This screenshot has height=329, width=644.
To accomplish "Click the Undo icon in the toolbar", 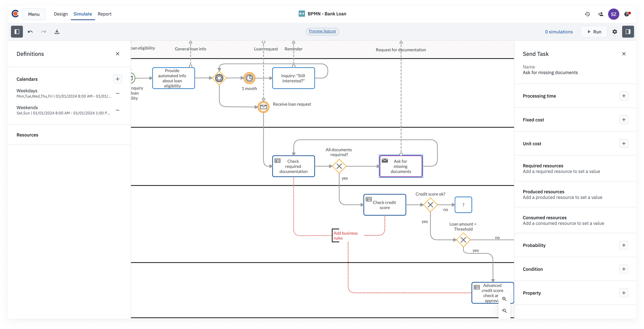I will (x=30, y=32).
